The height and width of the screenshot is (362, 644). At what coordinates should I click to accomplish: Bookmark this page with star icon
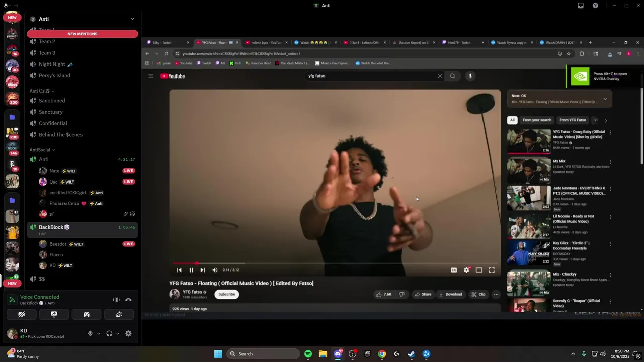click(569, 54)
